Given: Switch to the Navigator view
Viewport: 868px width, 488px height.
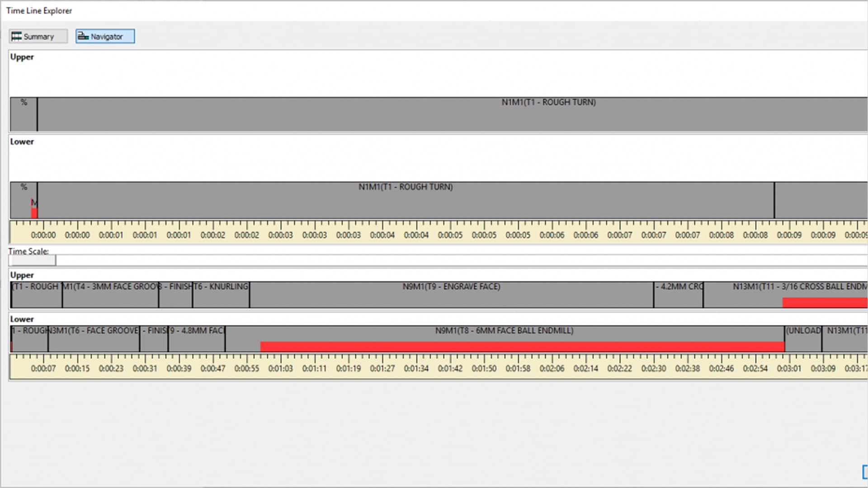Looking at the screenshot, I should [105, 37].
